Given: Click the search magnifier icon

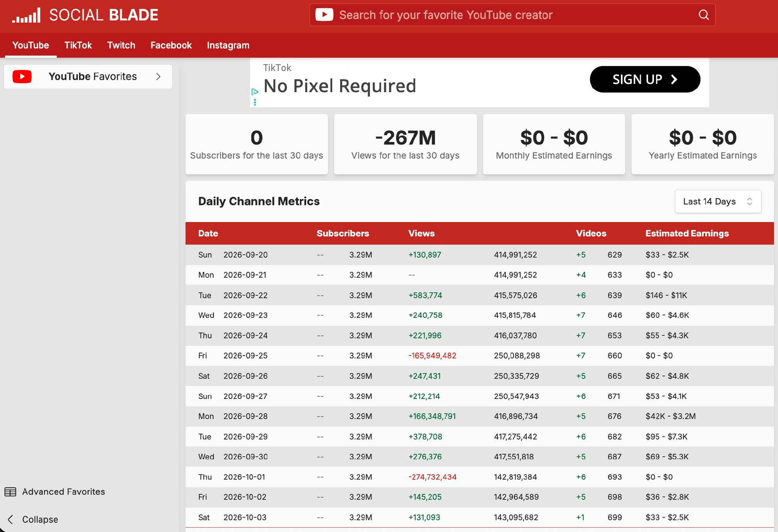Looking at the screenshot, I should coord(704,15).
